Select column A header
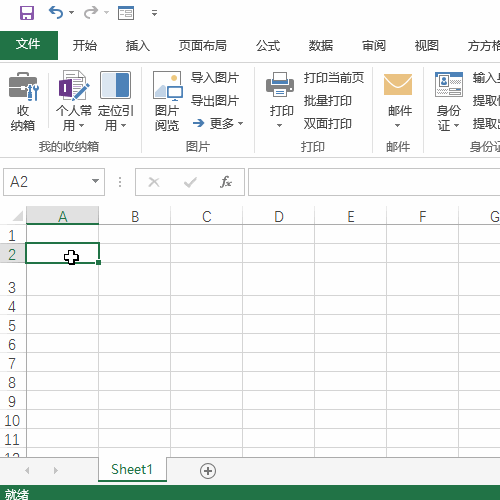 (63, 216)
